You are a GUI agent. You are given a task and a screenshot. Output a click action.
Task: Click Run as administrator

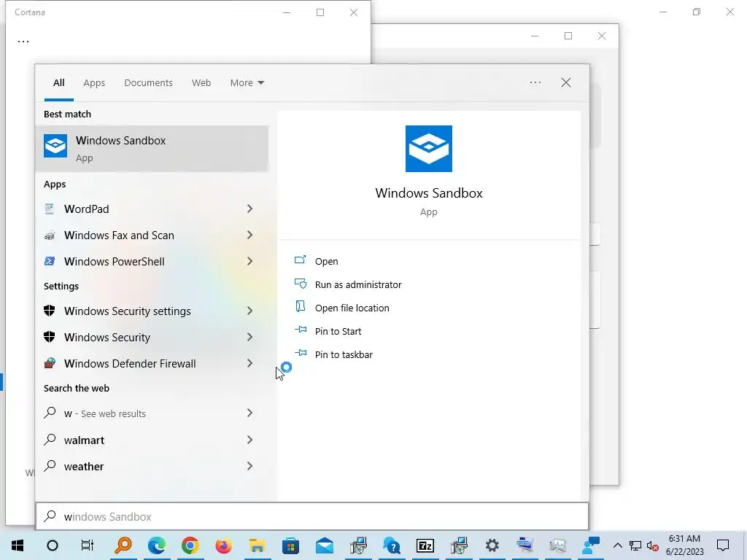pos(358,285)
